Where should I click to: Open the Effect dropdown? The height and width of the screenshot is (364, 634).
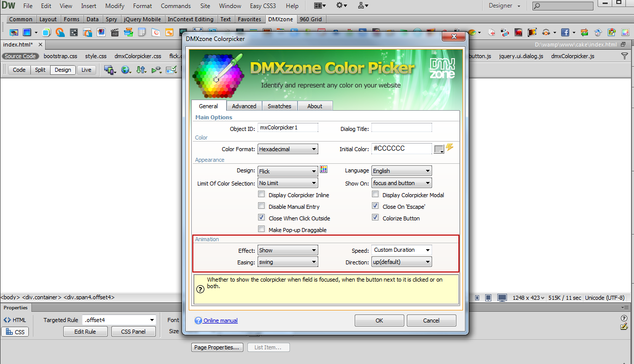(288, 250)
